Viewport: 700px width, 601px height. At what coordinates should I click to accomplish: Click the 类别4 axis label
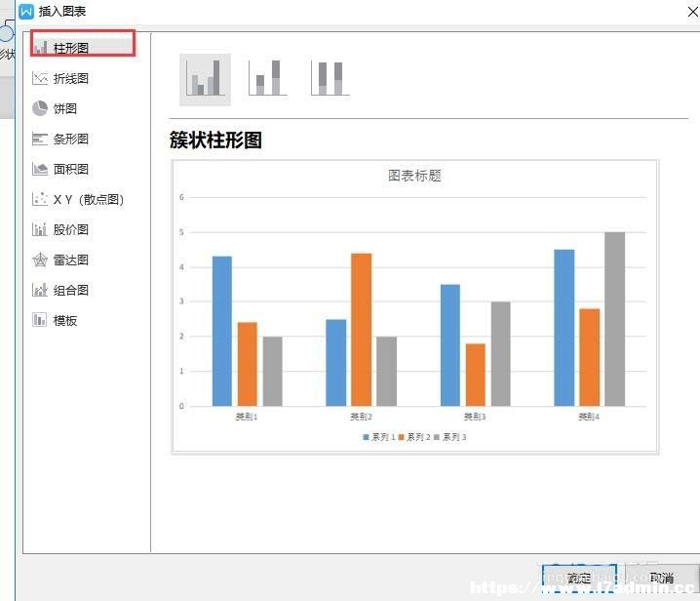[589, 417]
